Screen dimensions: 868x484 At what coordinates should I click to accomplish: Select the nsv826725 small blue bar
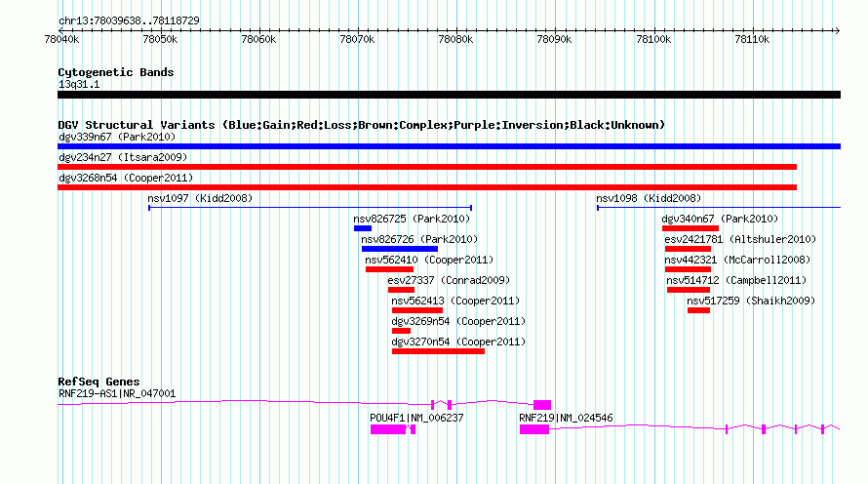[x=363, y=228]
